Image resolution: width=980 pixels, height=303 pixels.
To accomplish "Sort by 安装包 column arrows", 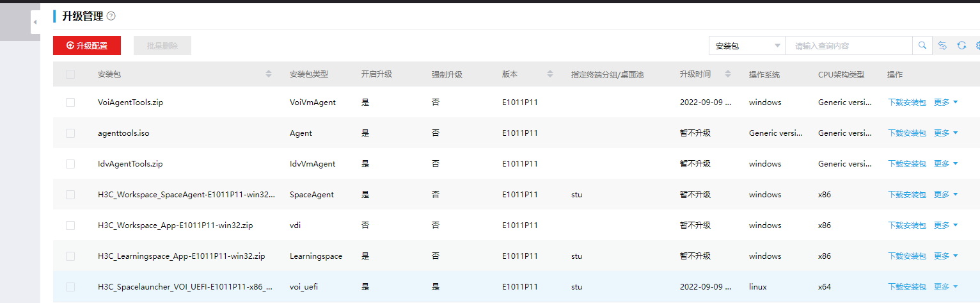I will pyautogui.click(x=269, y=74).
